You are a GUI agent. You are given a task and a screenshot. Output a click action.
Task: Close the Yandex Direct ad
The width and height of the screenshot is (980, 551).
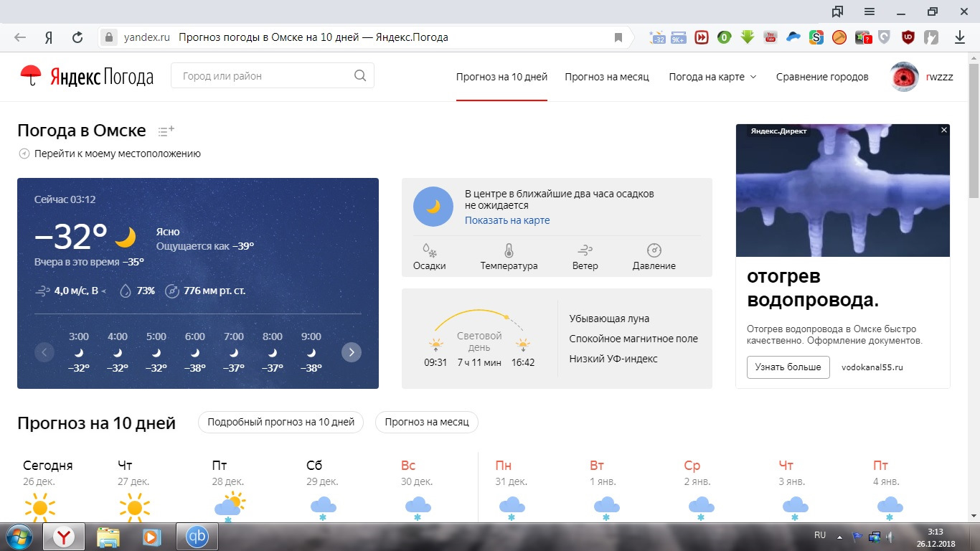[x=944, y=130]
